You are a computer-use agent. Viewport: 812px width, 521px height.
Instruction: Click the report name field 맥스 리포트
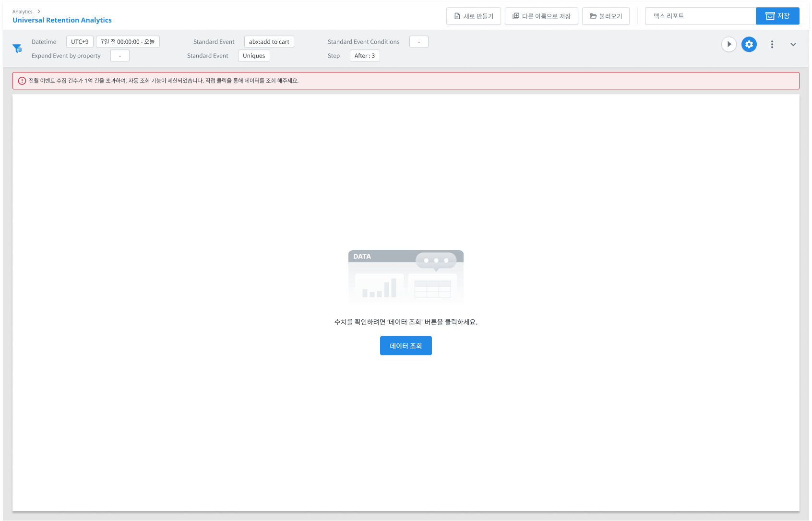700,16
